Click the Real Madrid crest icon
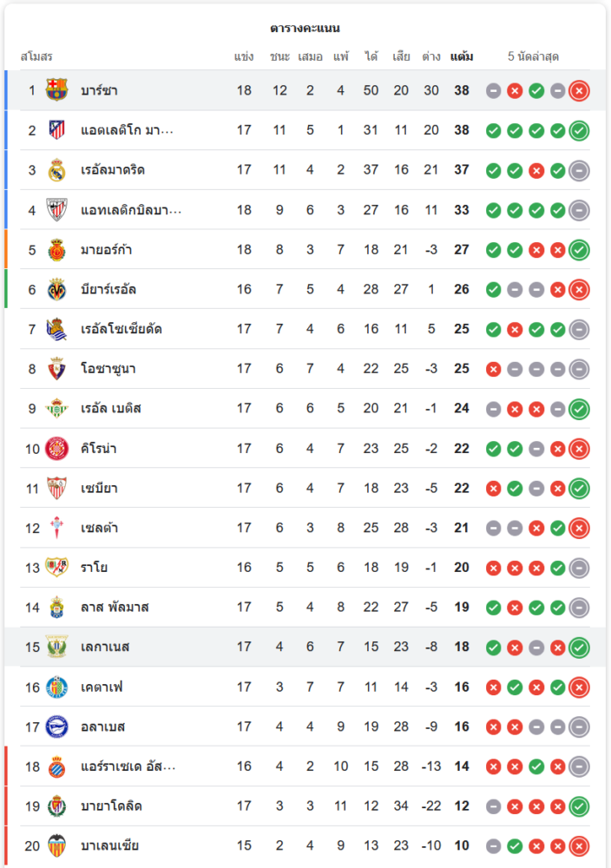The image size is (611, 868). pos(57,170)
